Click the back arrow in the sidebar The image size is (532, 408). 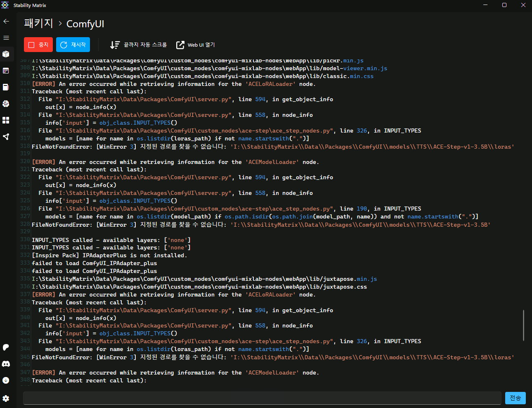(6, 21)
